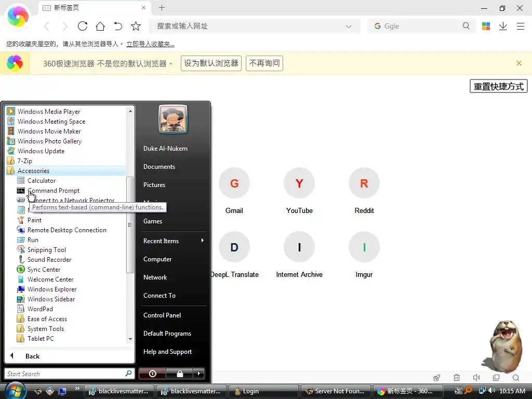
Task: Expand the shutdown options arrow
Action: click(x=199, y=374)
